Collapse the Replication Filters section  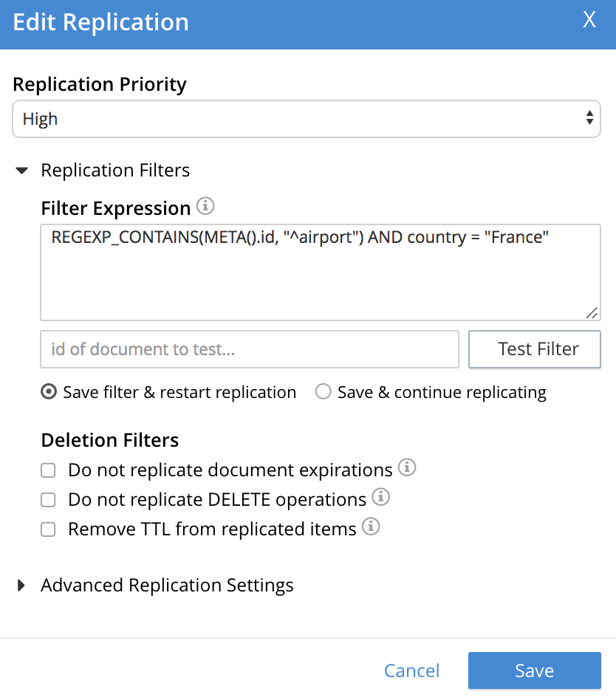point(23,171)
